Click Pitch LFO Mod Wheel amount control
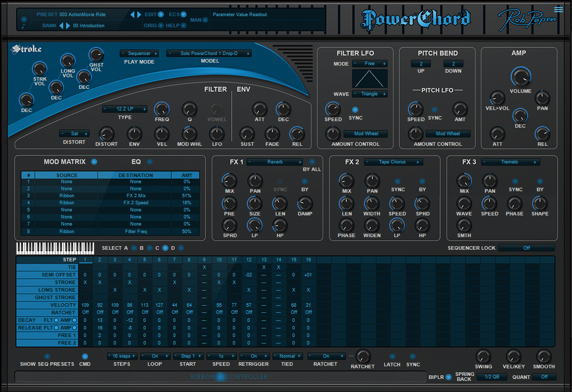 click(448, 134)
